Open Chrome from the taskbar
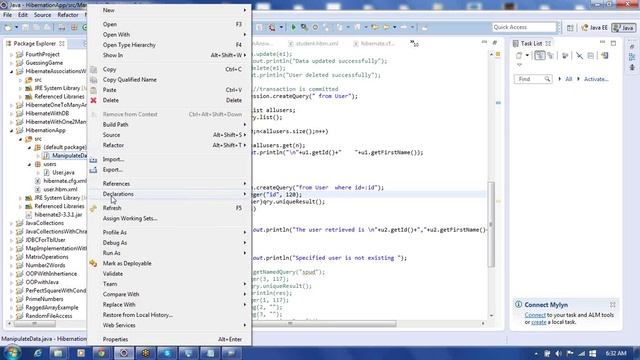The image size is (640, 360). point(101,353)
